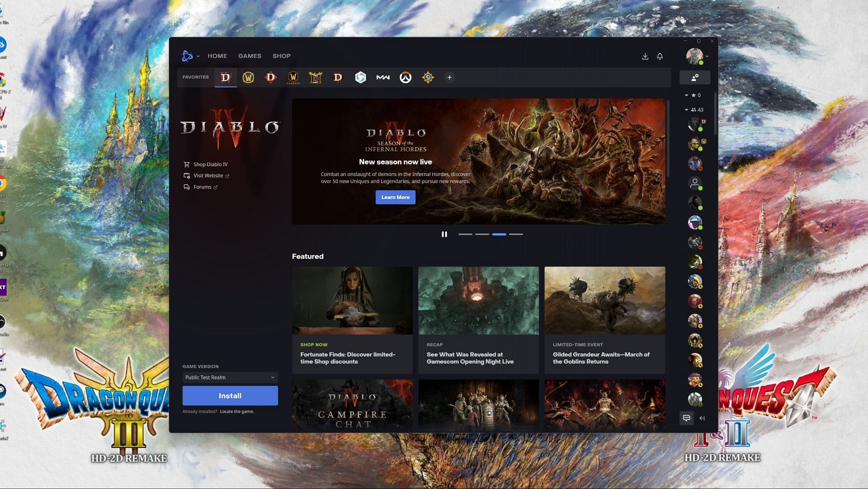868x489 pixels.
Task: Select the World of Warcraft favorite icon
Action: click(x=248, y=77)
